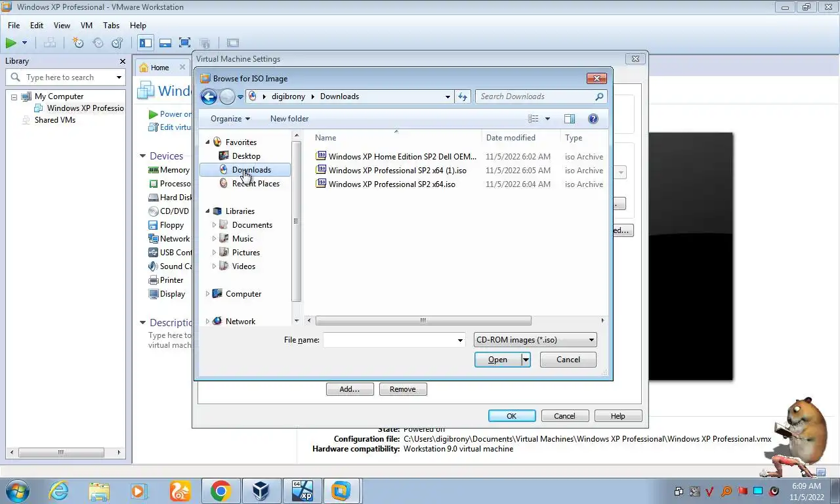The height and width of the screenshot is (504, 840).
Task: Collapse the Libraries tree group
Action: pos(207,211)
